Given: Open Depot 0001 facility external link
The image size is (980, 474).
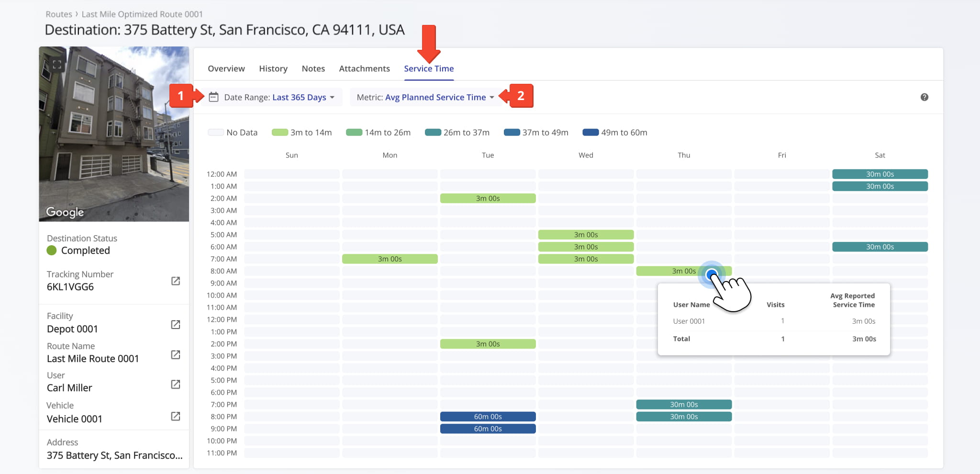Looking at the screenshot, I should point(175,324).
